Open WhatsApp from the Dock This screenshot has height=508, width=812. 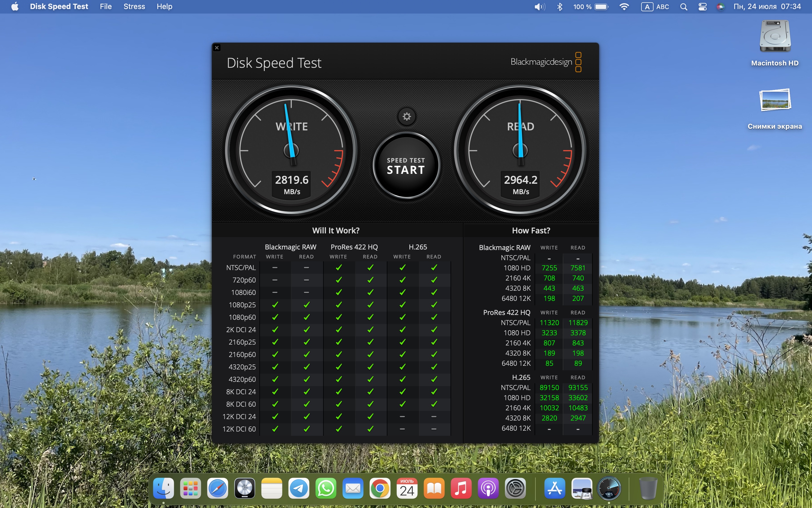click(x=326, y=488)
